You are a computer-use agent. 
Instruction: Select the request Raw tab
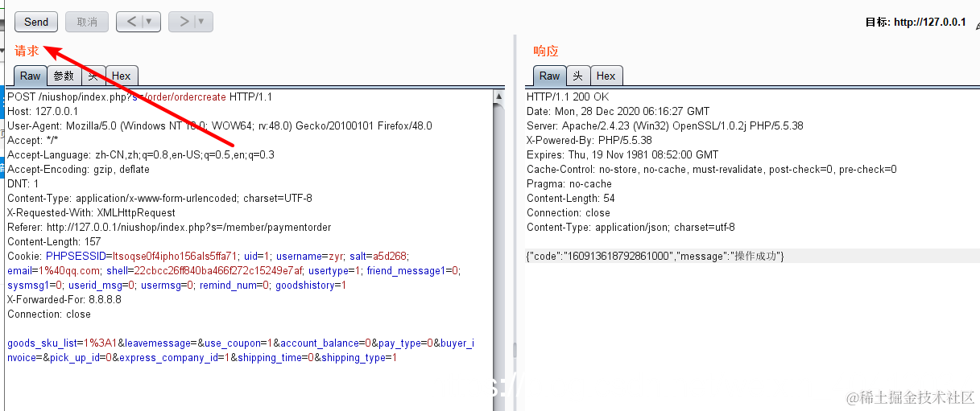(x=30, y=76)
